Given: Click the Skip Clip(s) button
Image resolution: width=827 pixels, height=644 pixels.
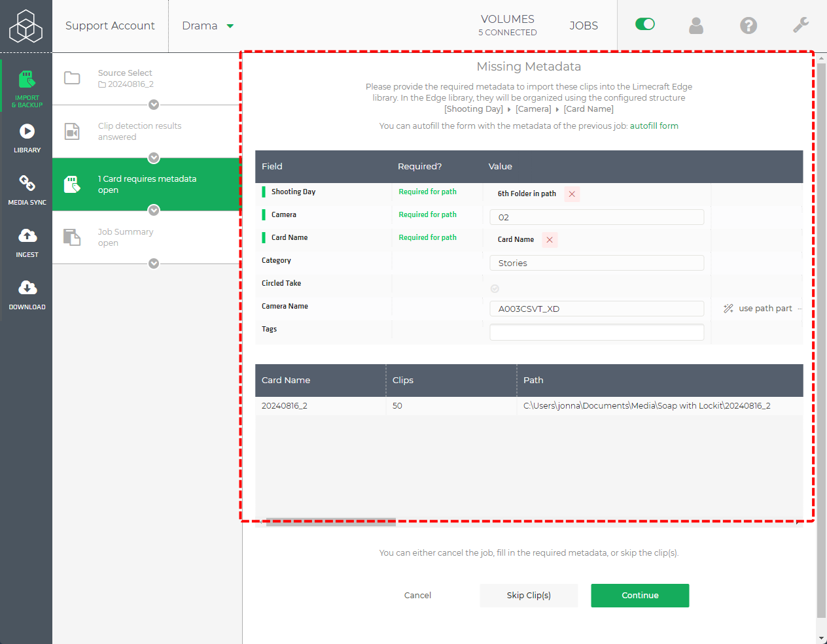Looking at the screenshot, I should click(x=529, y=596).
